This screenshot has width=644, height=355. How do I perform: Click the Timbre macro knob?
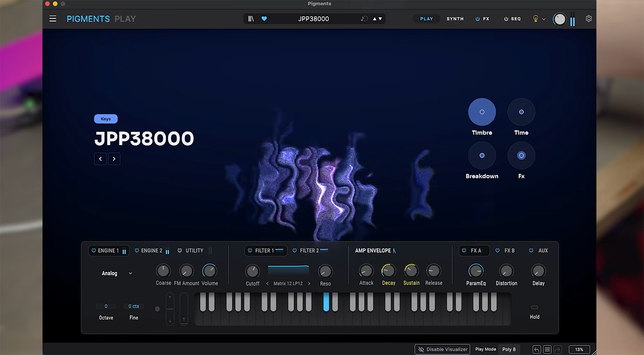482,112
